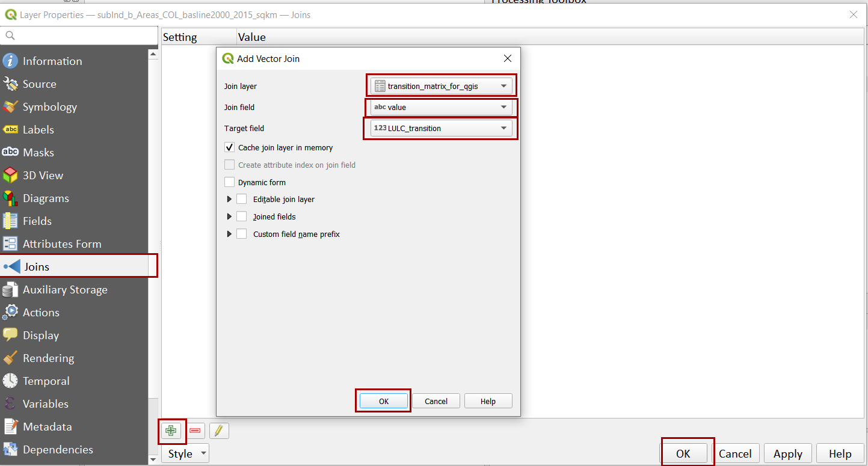Click the Value column header
The image size is (868, 466).
(x=550, y=37)
